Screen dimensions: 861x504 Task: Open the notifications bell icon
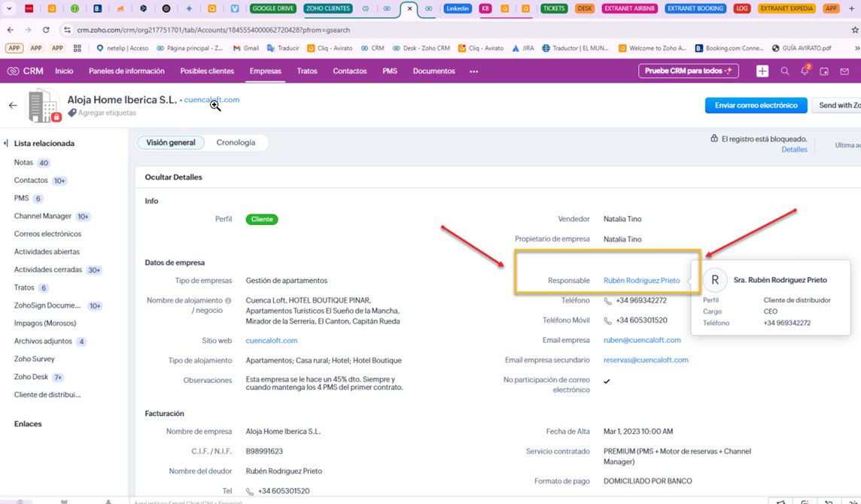(x=805, y=71)
